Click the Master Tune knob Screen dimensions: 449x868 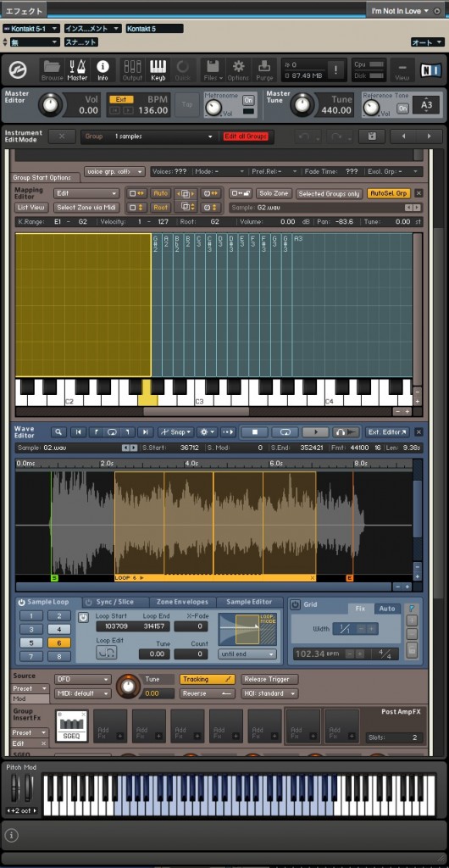[302, 103]
